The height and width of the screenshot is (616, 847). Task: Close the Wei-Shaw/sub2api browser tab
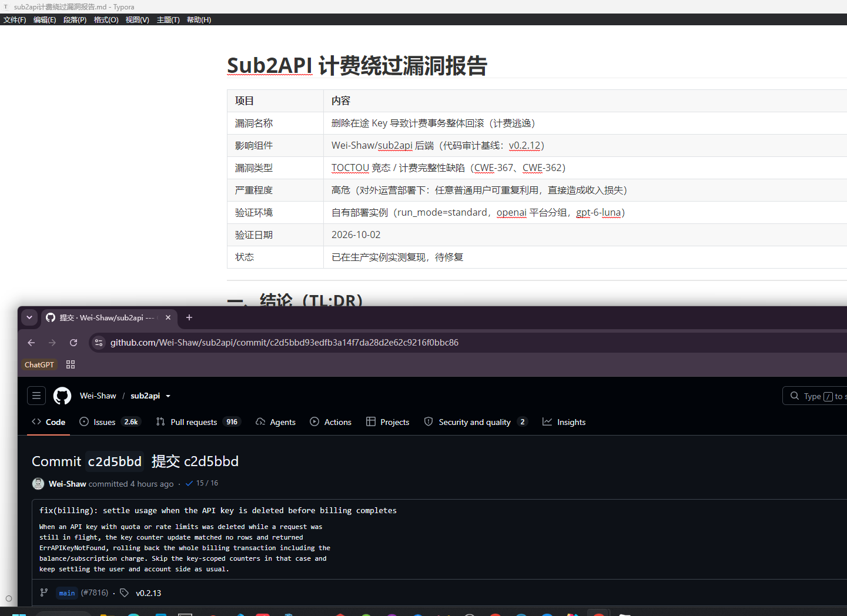(168, 317)
